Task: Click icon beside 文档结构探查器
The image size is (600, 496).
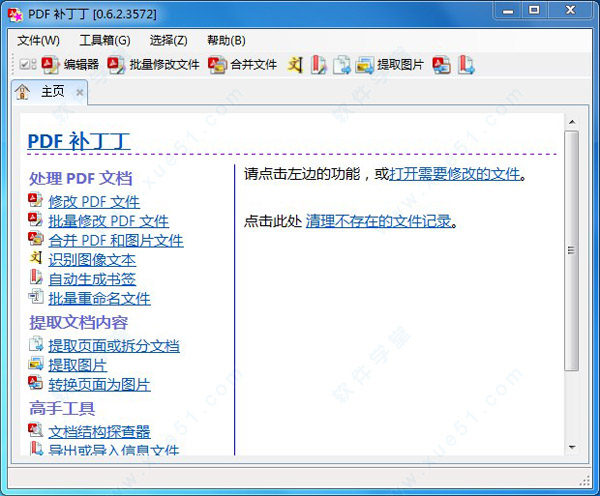Action: point(36,430)
